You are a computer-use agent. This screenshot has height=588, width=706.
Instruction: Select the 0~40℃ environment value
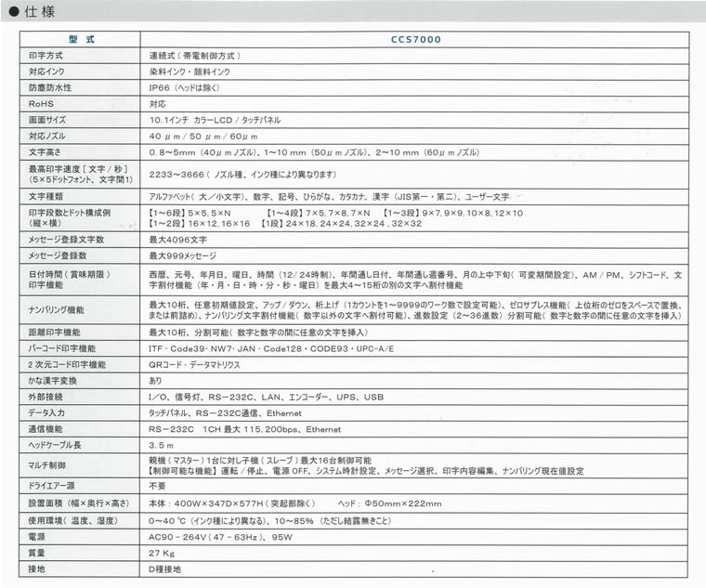click(x=269, y=520)
